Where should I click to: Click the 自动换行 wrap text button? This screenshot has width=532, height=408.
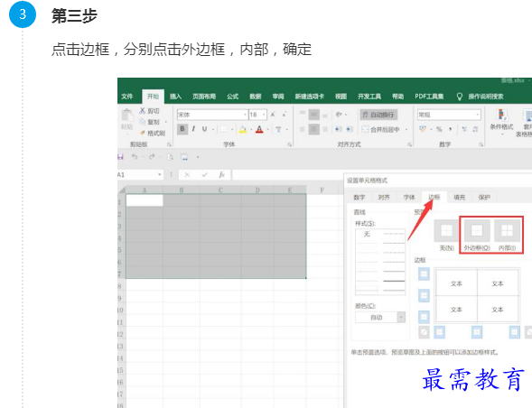coord(378,115)
